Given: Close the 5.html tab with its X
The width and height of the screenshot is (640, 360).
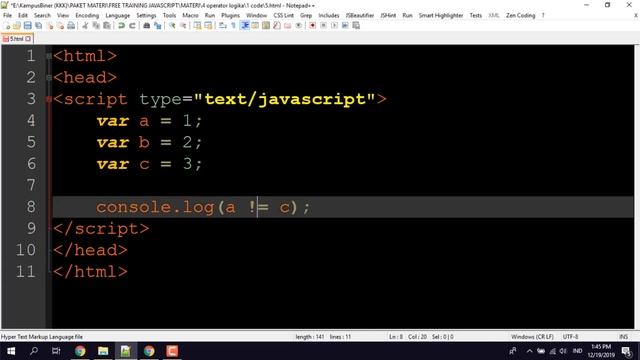Looking at the screenshot, I should point(28,39).
